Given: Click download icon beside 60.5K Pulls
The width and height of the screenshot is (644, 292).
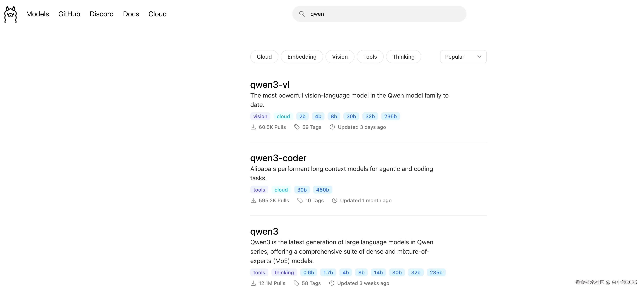Looking at the screenshot, I should click(x=253, y=127).
